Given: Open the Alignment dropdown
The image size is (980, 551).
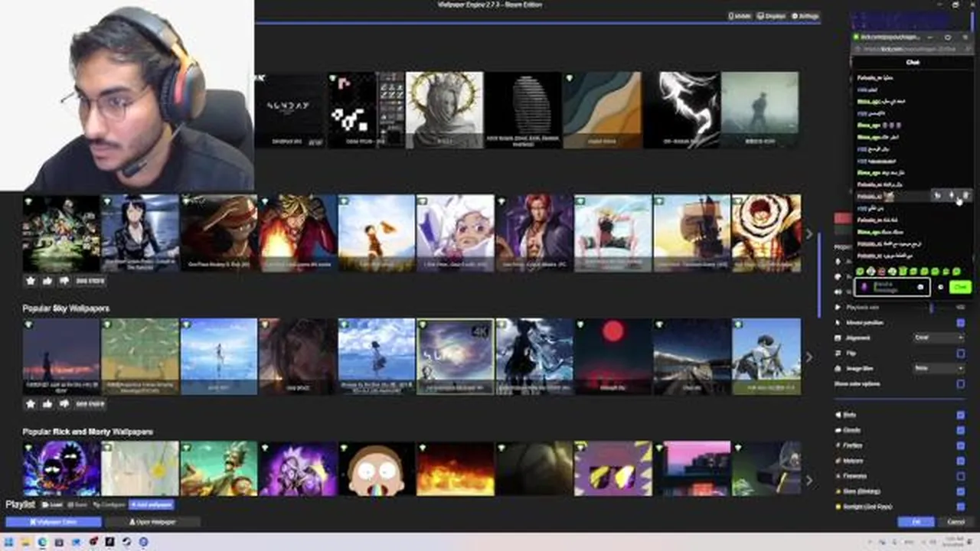Looking at the screenshot, I should pos(939,337).
